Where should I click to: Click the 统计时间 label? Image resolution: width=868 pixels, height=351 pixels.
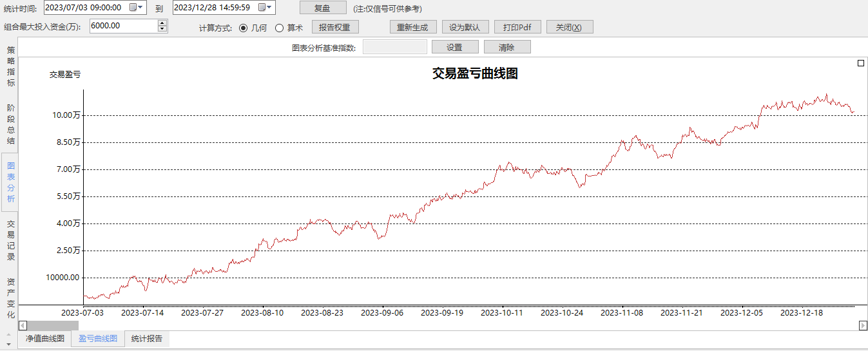[21, 8]
